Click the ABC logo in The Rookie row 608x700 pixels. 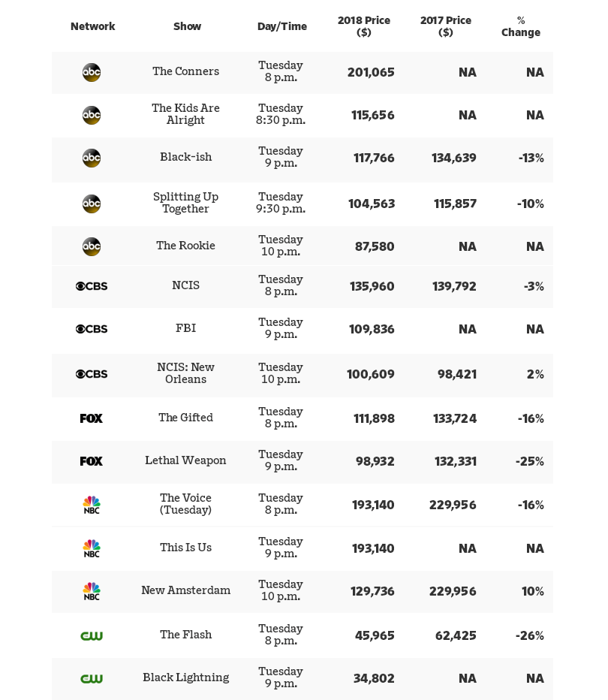[92, 246]
